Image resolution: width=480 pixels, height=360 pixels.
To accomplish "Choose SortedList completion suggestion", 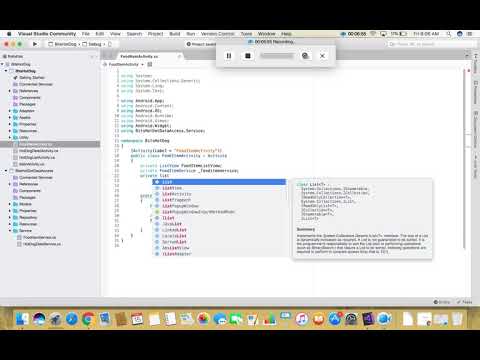I will (x=219, y=242).
